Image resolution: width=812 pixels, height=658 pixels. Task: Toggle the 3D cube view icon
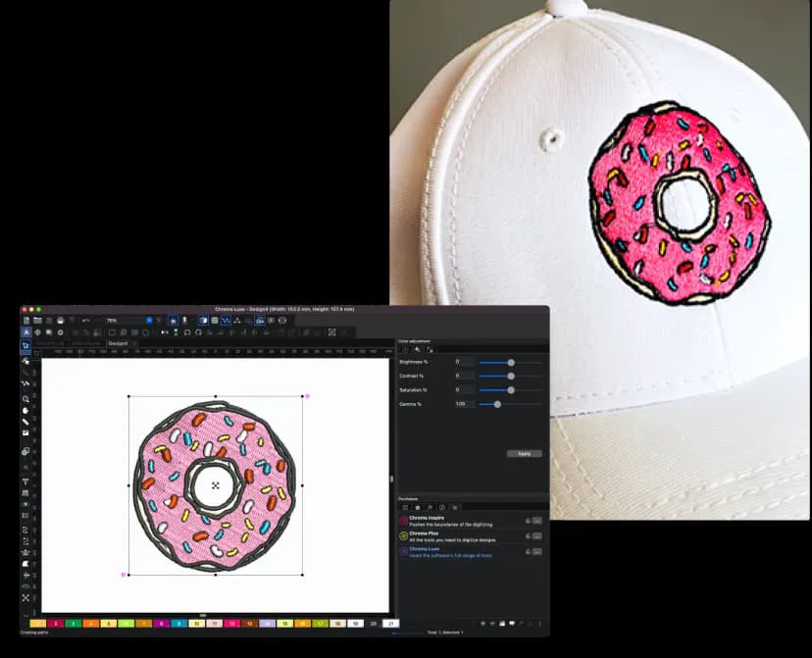pyautogui.click(x=203, y=321)
